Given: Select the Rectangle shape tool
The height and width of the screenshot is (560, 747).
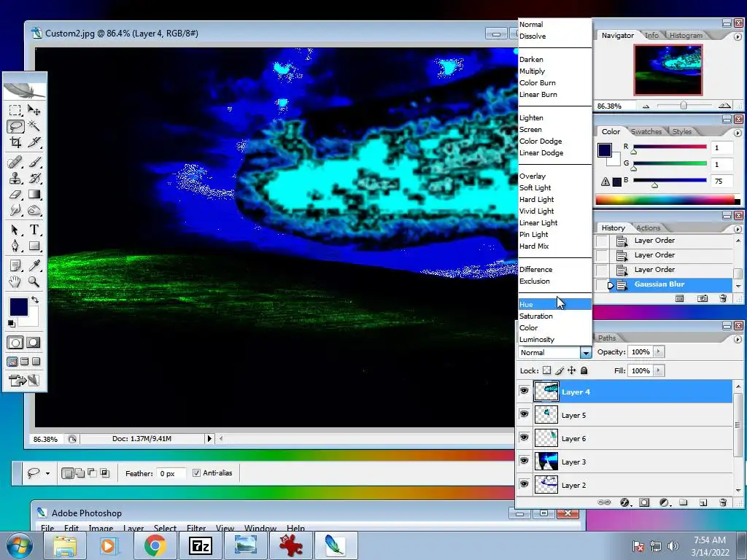Looking at the screenshot, I should [34, 246].
